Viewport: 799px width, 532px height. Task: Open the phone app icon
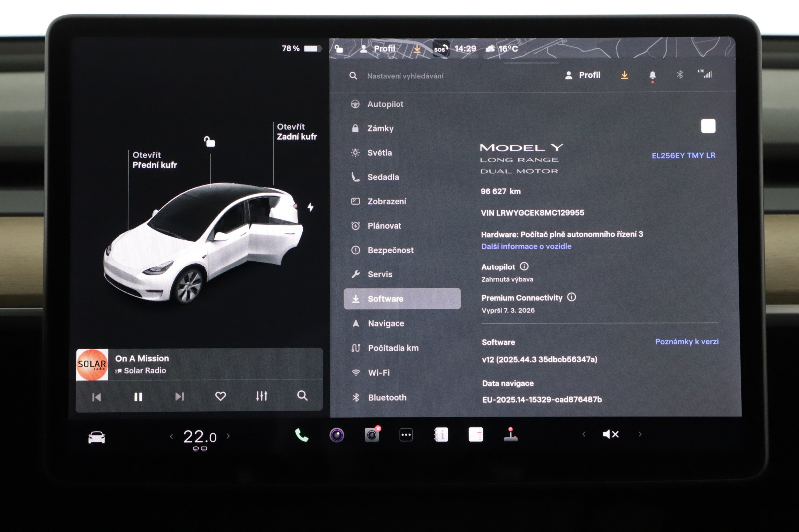tap(301, 435)
